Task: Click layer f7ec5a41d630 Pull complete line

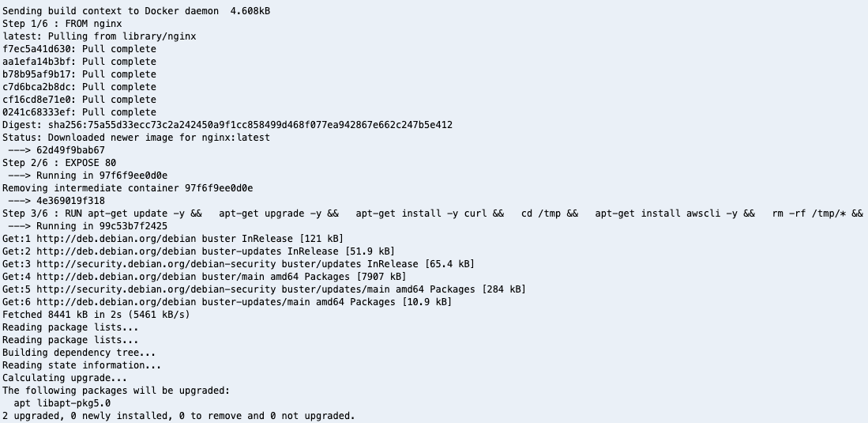Action: [x=79, y=49]
